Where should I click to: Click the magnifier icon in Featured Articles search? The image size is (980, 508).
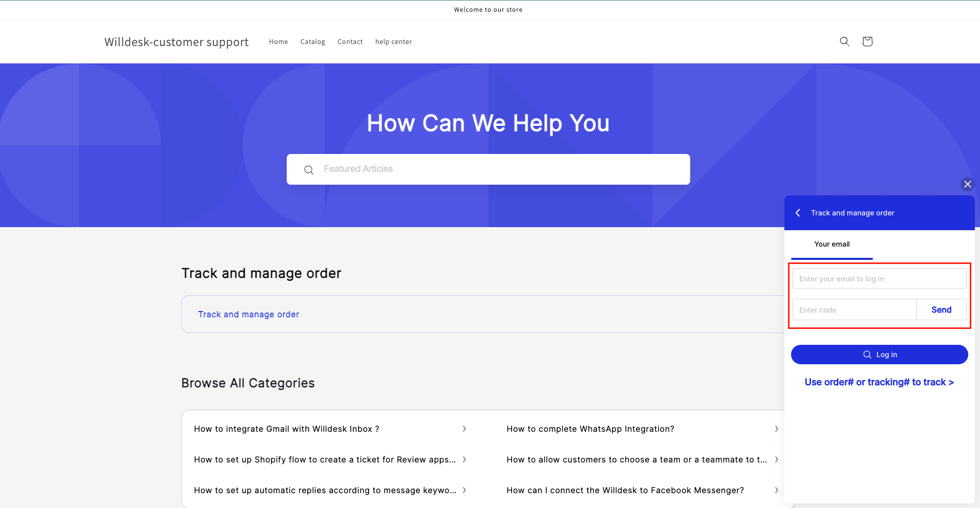(309, 170)
